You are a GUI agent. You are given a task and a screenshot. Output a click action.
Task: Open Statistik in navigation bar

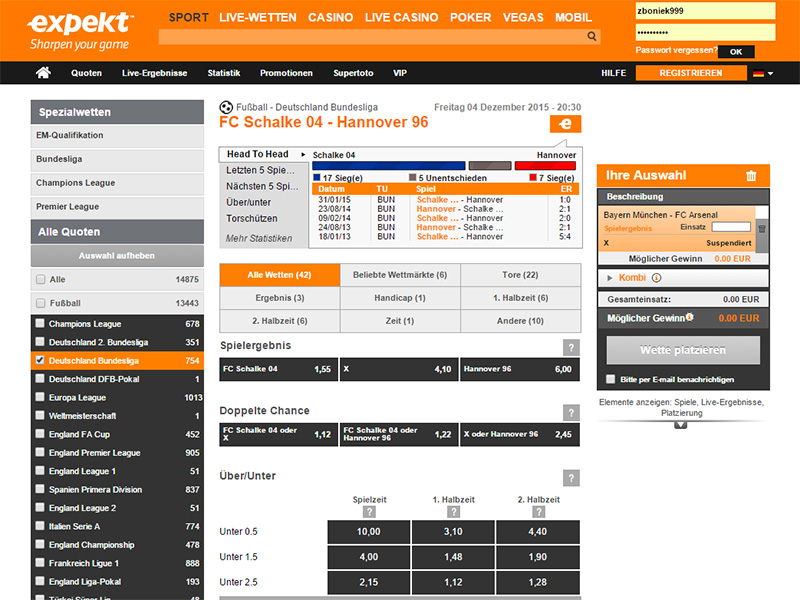coord(224,73)
